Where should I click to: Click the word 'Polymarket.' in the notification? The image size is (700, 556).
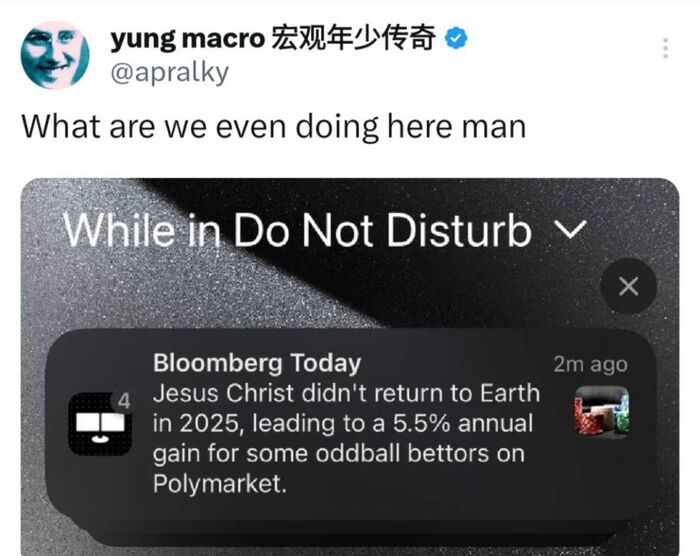pyautogui.click(x=219, y=484)
